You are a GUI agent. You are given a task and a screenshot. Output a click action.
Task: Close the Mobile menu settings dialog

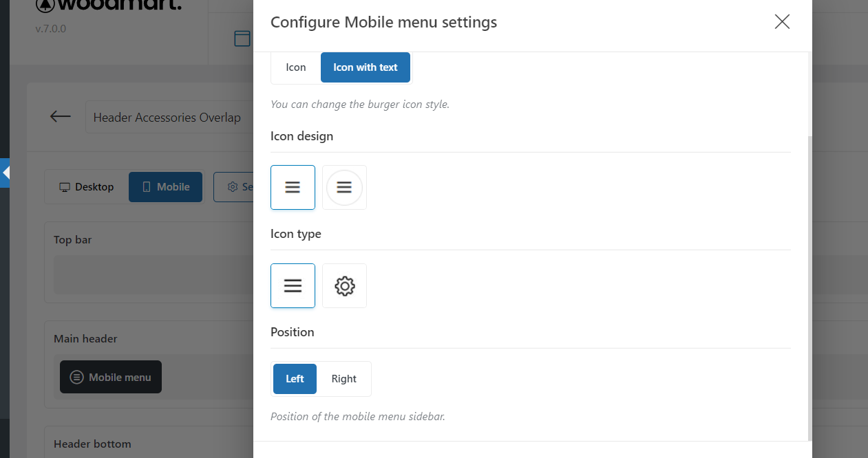782,22
